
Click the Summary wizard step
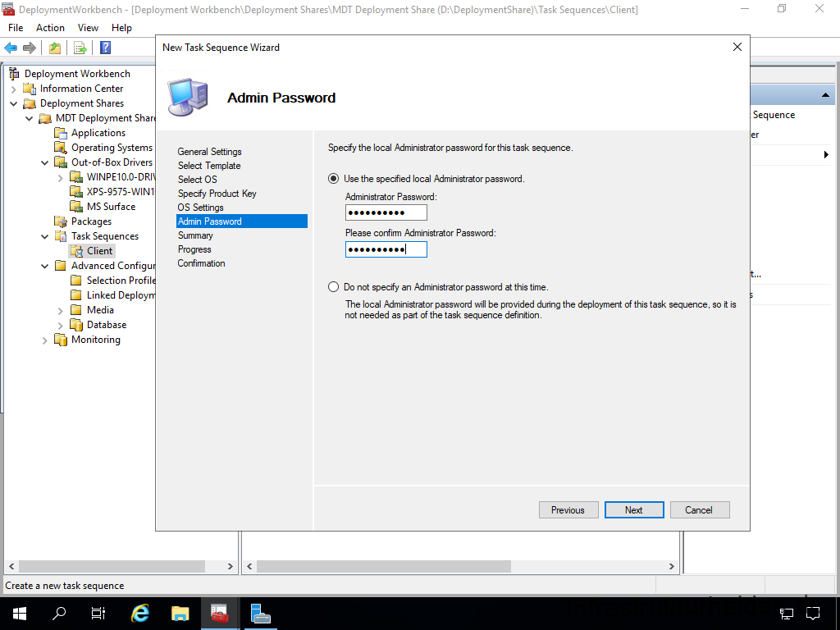tap(195, 235)
